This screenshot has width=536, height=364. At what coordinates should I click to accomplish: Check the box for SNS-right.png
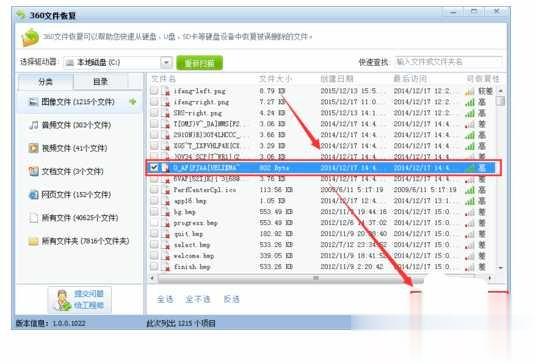point(154,112)
